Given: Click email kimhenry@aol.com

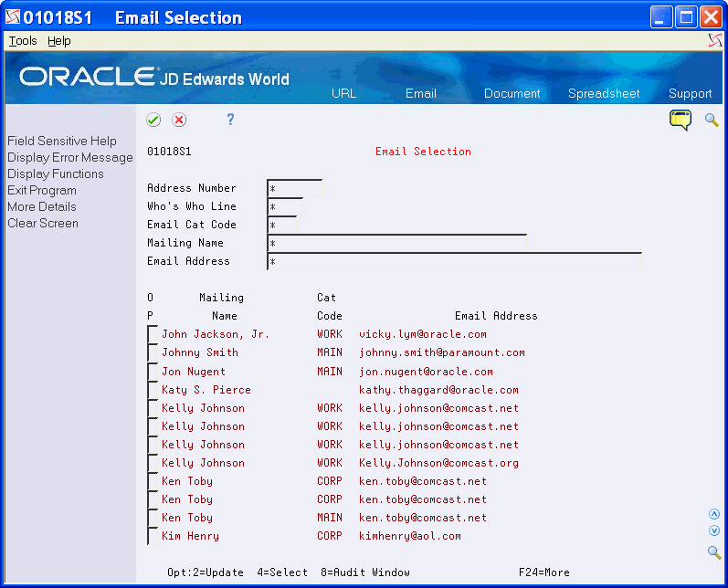Looking at the screenshot, I should [x=410, y=536].
